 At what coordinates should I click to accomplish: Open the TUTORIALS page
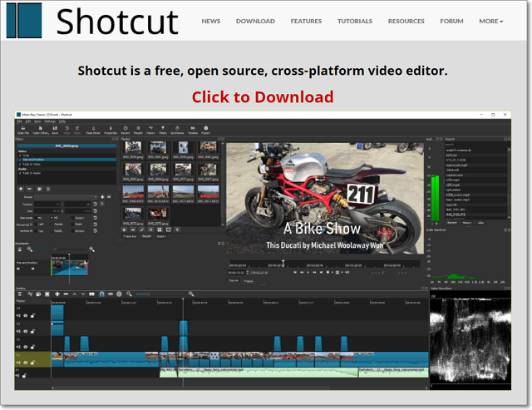355,22
